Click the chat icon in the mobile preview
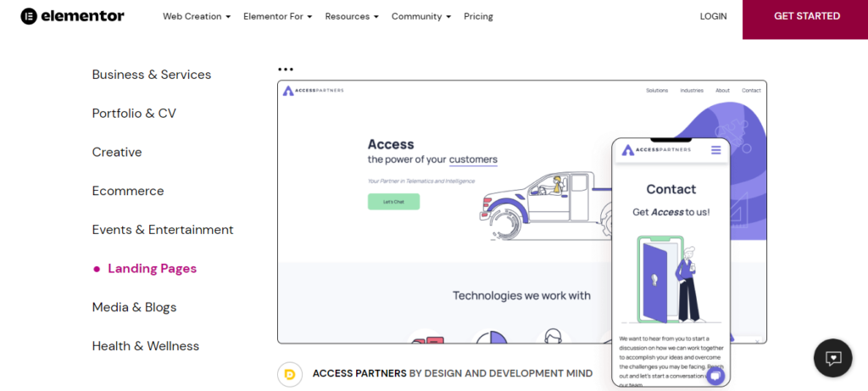Viewport: 868px width, 391px height. click(x=715, y=376)
